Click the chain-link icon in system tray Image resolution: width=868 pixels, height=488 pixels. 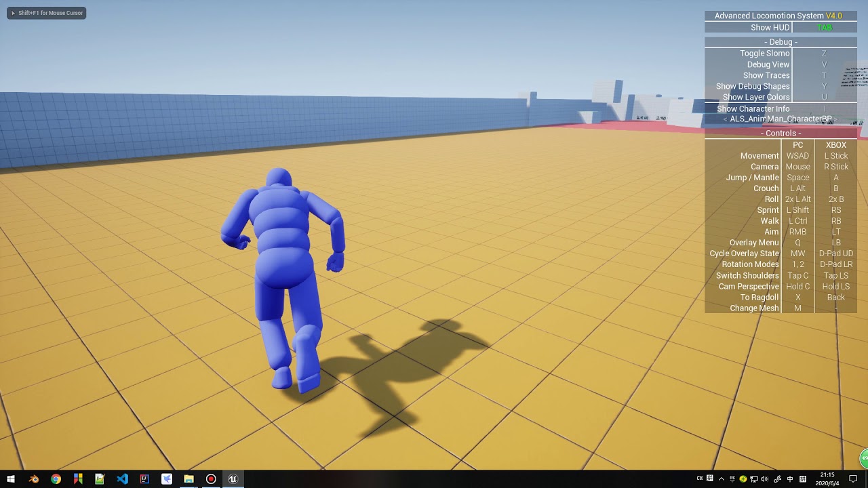[x=778, y=479]
